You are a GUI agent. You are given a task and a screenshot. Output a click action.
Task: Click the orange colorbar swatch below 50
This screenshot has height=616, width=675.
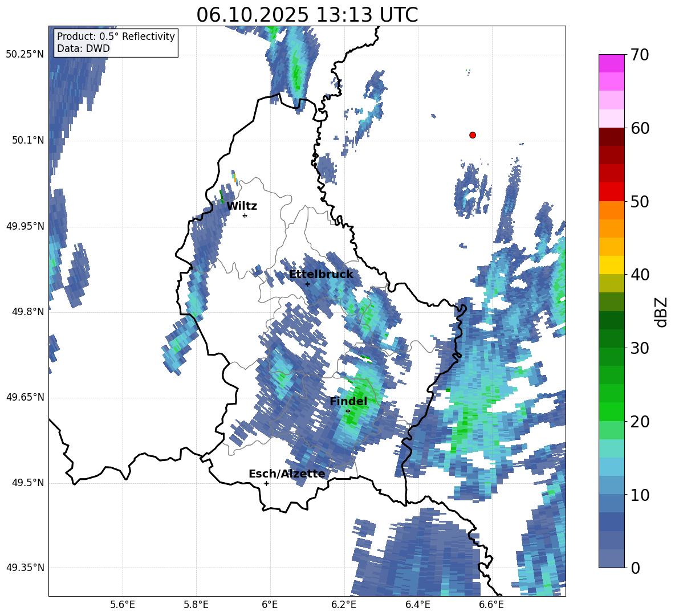tap(611, 210)
